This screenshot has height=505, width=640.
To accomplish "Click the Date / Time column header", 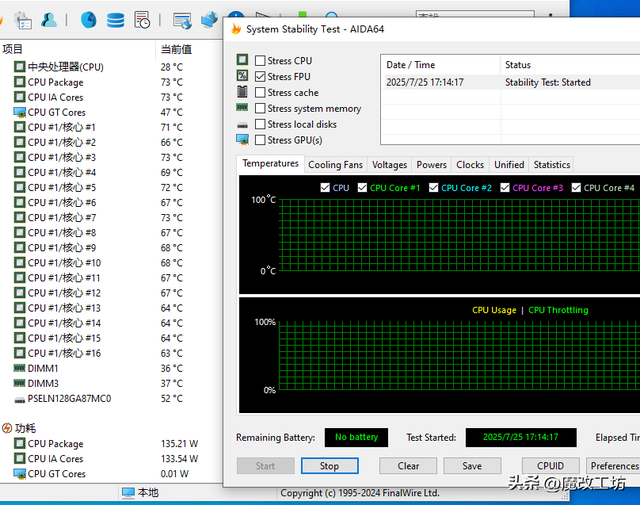I will pyautogui.click(x=440, y=65).
